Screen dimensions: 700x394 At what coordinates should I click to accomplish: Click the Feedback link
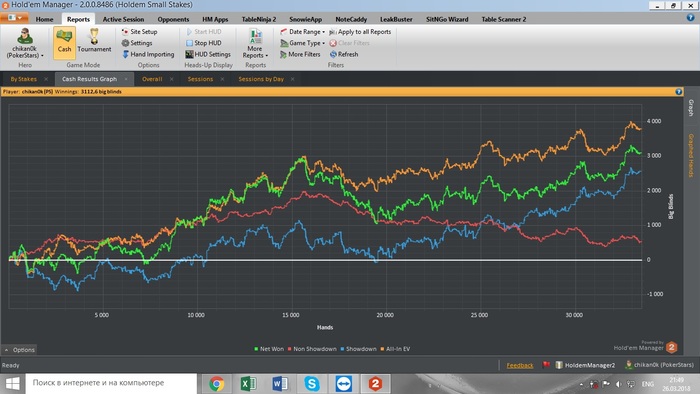point(520,365)
